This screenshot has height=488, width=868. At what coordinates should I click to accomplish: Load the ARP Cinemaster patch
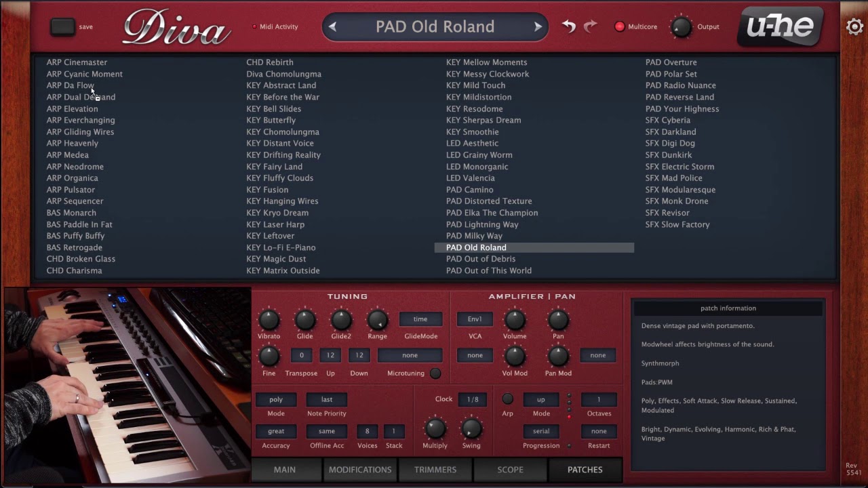(77, 62)
